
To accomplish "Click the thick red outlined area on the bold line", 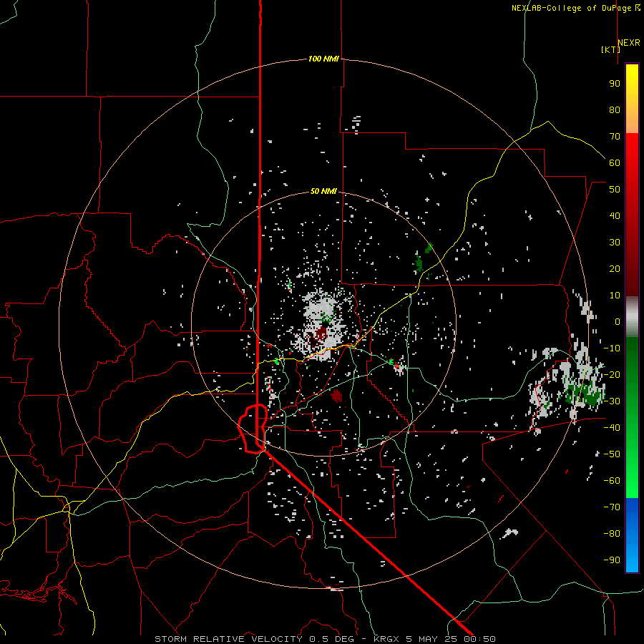I will 253,429.
